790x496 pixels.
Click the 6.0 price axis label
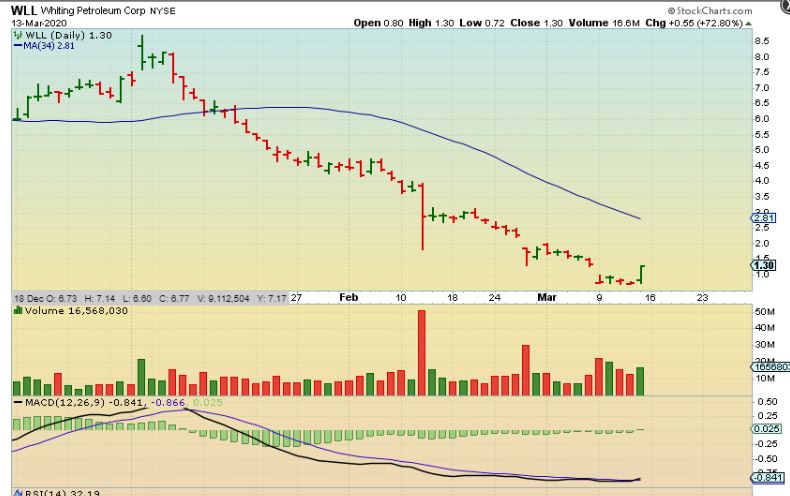click(x=762, y=119)
